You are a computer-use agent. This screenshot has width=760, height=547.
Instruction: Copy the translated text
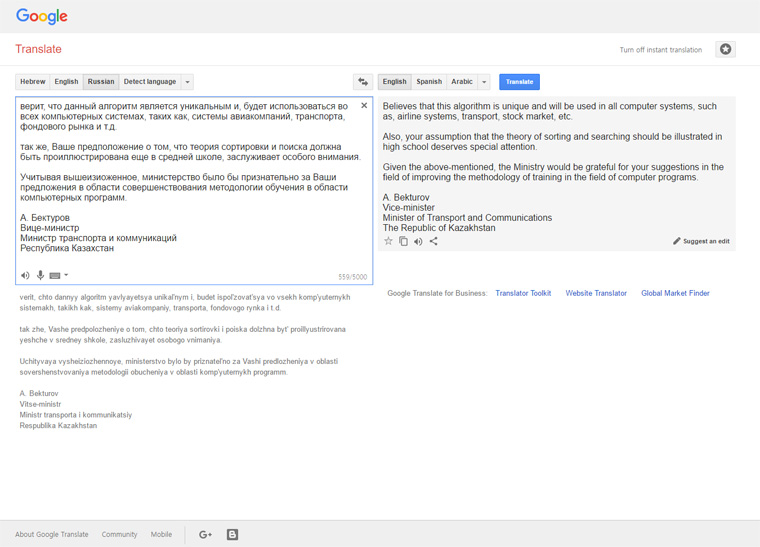403,241
